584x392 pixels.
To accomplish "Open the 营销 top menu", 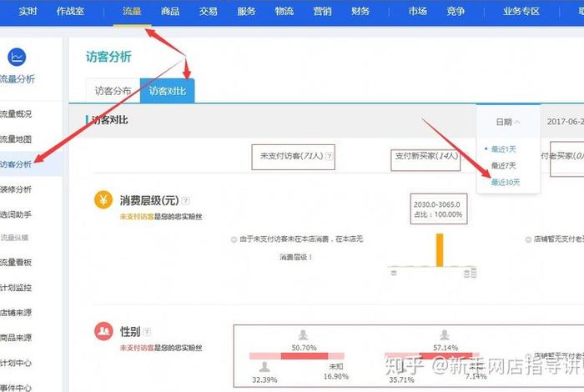I will (x=322, y=11).
